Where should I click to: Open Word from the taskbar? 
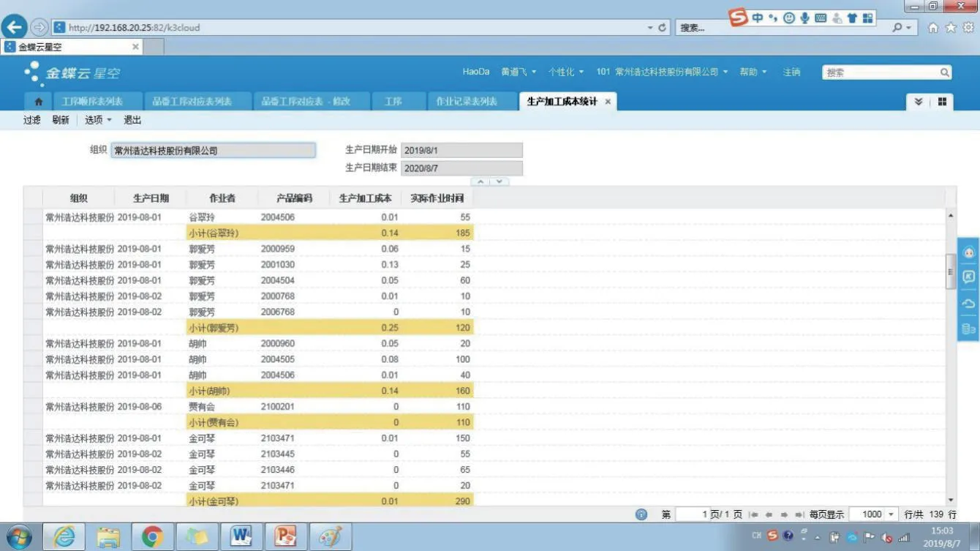(x=241, y=537)
